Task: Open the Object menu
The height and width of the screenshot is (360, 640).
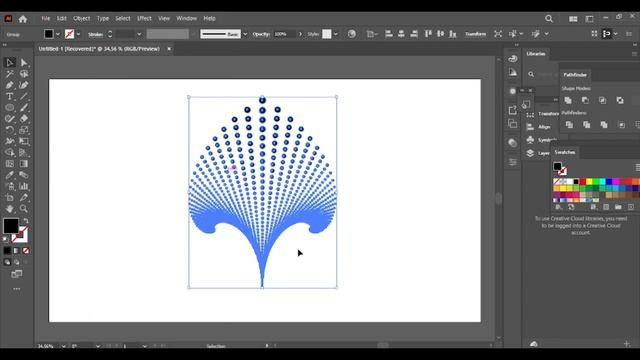Action: coord(82,18)
